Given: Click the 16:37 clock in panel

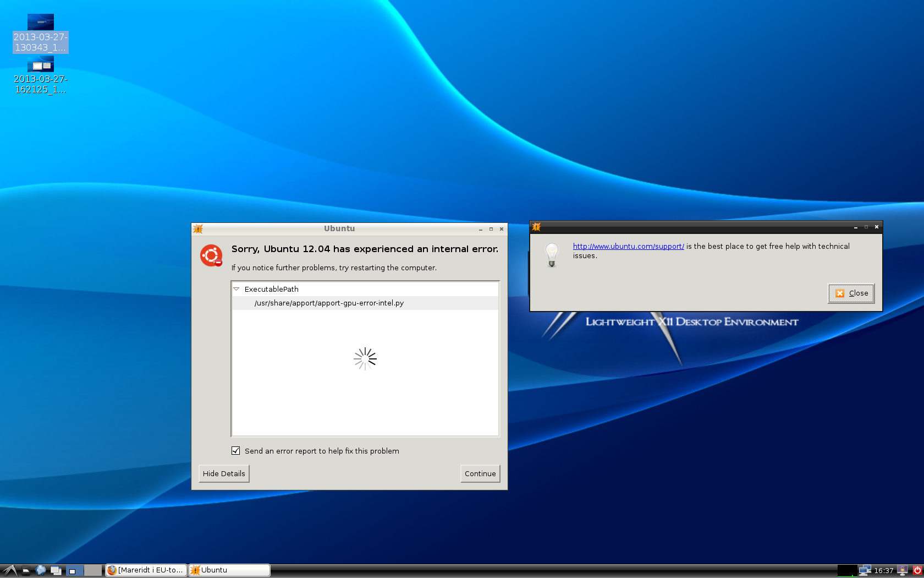Looking at the screenshot, I should point(883,570).
